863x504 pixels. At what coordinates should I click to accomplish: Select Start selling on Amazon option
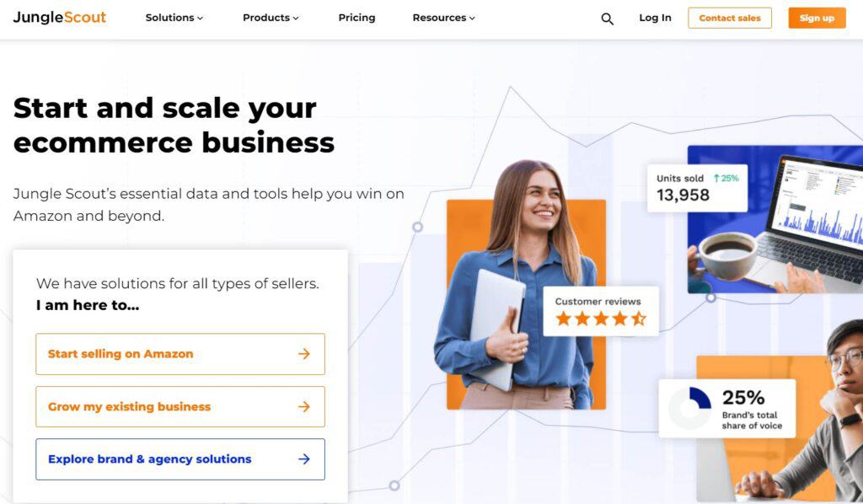tap(180, 354)
